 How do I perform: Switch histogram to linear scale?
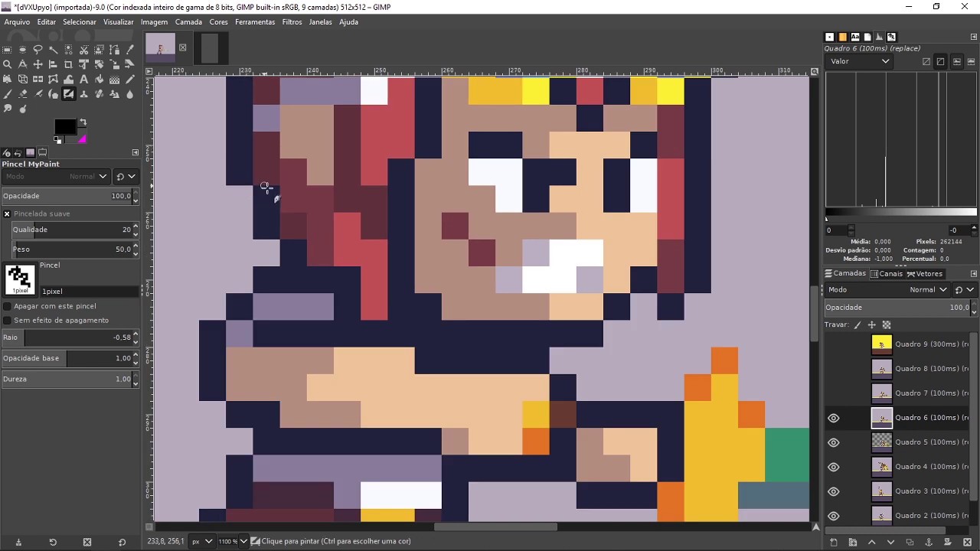tap(926, 61)
